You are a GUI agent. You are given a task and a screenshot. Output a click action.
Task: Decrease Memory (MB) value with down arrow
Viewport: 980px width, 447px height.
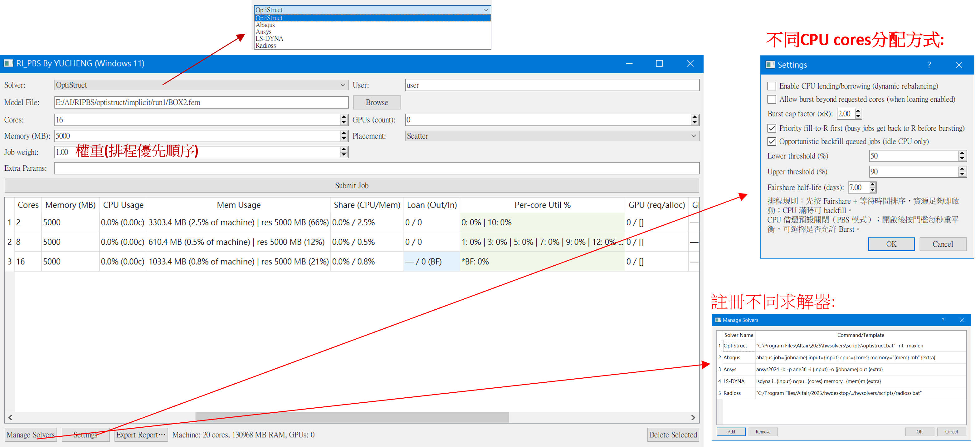pyautogui.click(x=344, y=139)
